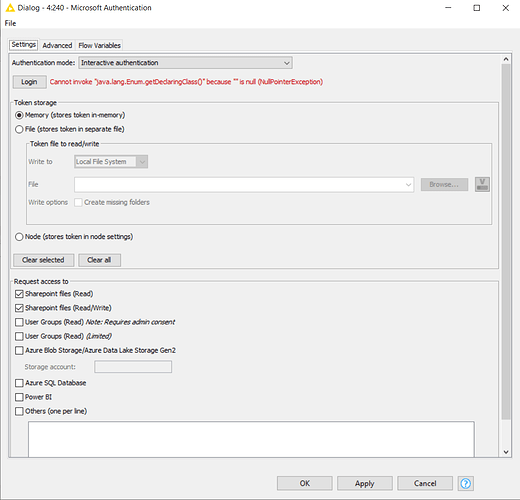The image size is (520, 500).
Task: Open the Flow Variables tab
Action: (x=100, y=45)
